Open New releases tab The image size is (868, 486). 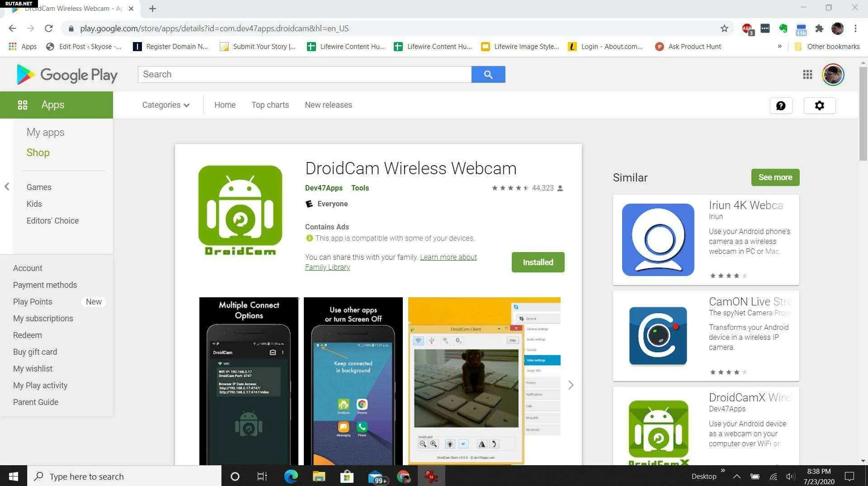pyautogui.click(x=328, y=105)
